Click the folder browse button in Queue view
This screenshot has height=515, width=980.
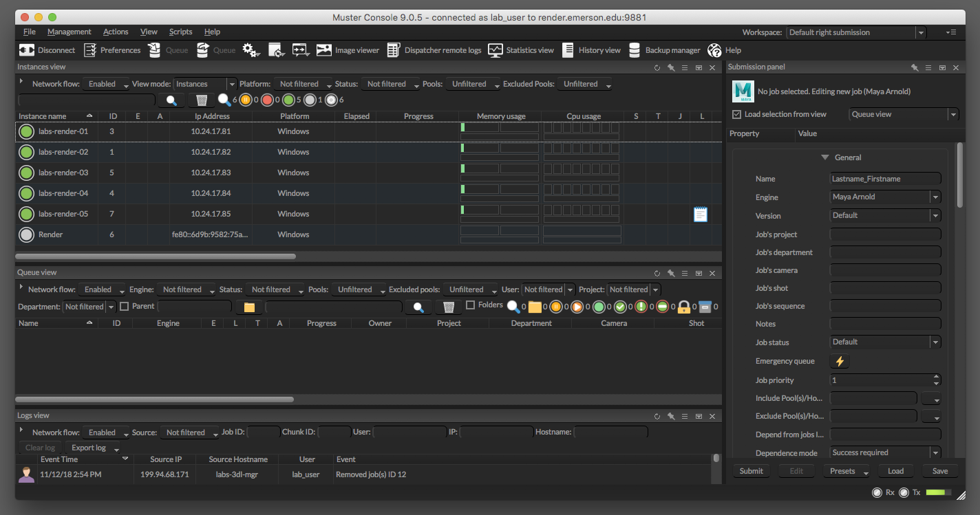pos(249,307)
